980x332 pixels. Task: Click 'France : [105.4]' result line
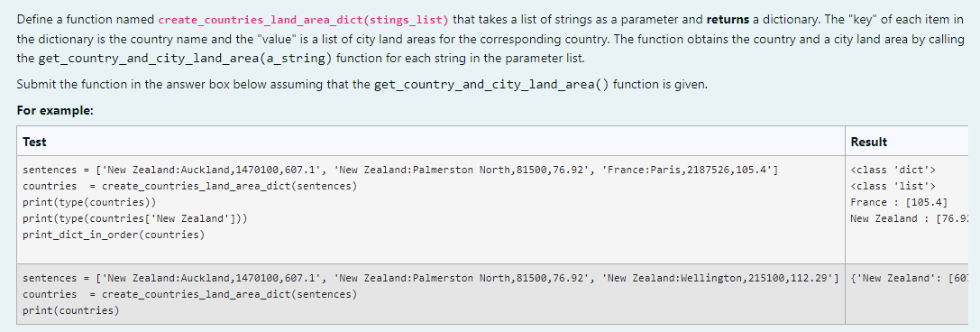[x=900, y=203]
